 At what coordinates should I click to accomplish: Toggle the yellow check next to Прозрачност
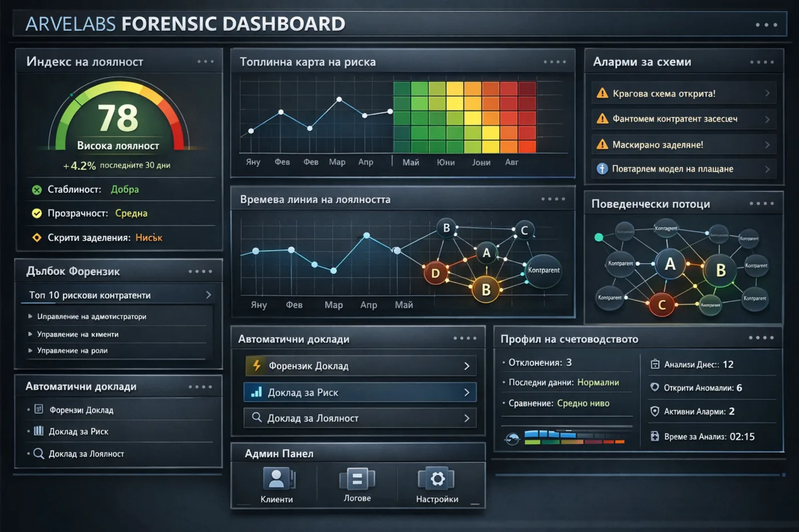35,213
